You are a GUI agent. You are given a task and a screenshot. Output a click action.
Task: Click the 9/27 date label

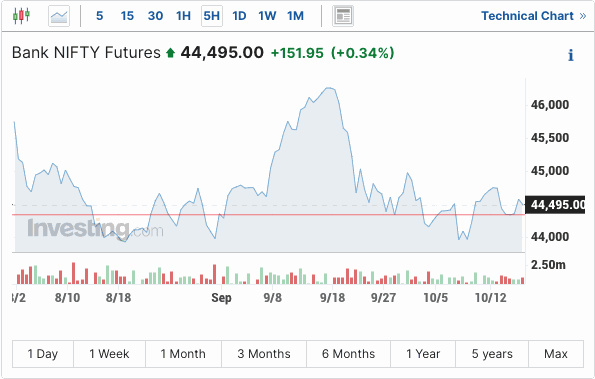point(383,298)
